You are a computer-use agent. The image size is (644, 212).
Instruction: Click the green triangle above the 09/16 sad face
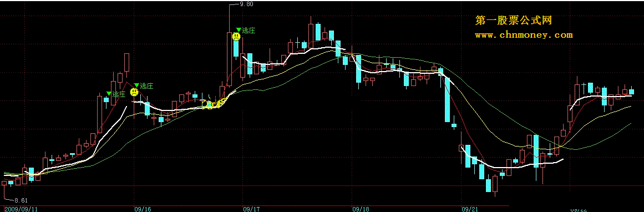pyautogui.click(x=137, y=85)
